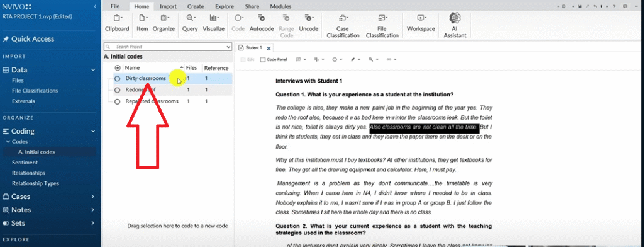Open help question mark icon

(x=614, y=6)
